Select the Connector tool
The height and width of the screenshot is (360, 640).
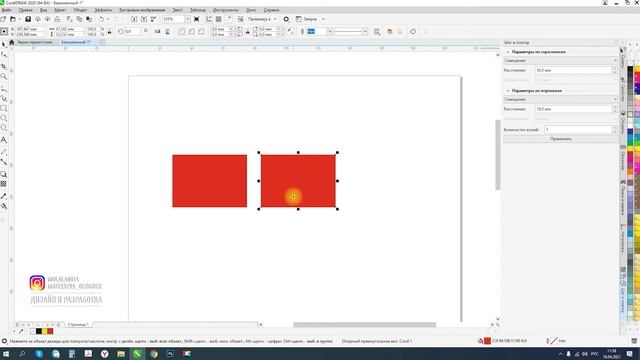pos(4,162)
